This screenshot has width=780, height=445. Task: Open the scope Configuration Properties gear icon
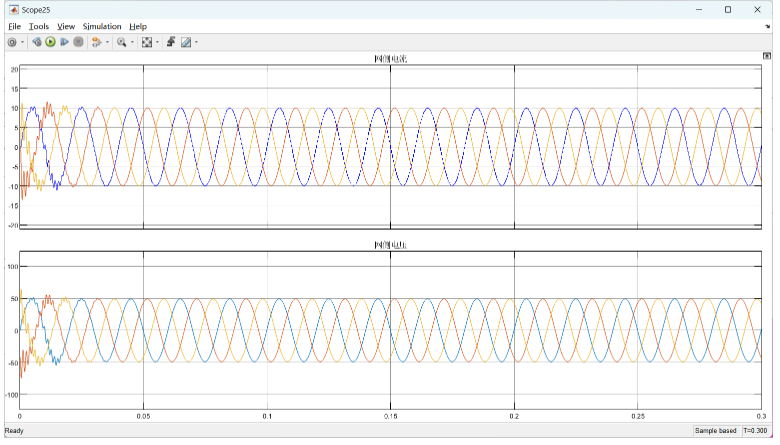[x=12, y=43]
